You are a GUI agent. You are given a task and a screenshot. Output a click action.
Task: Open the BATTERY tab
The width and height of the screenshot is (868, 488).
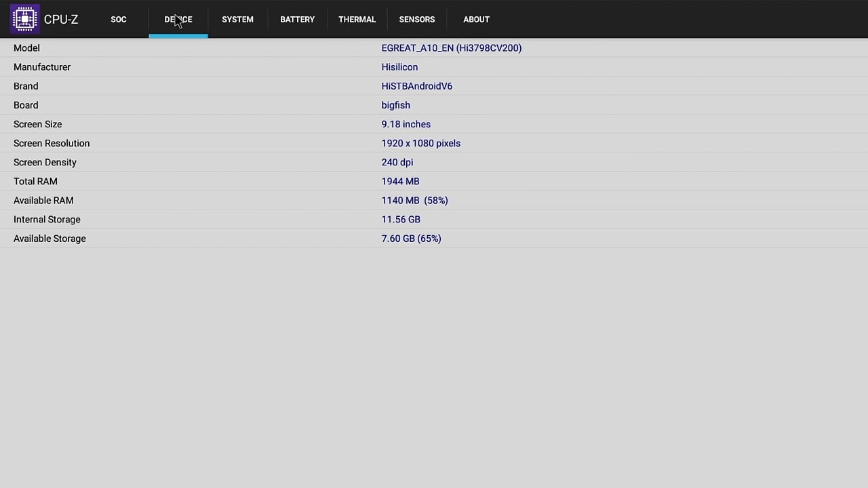pos(297,19)
